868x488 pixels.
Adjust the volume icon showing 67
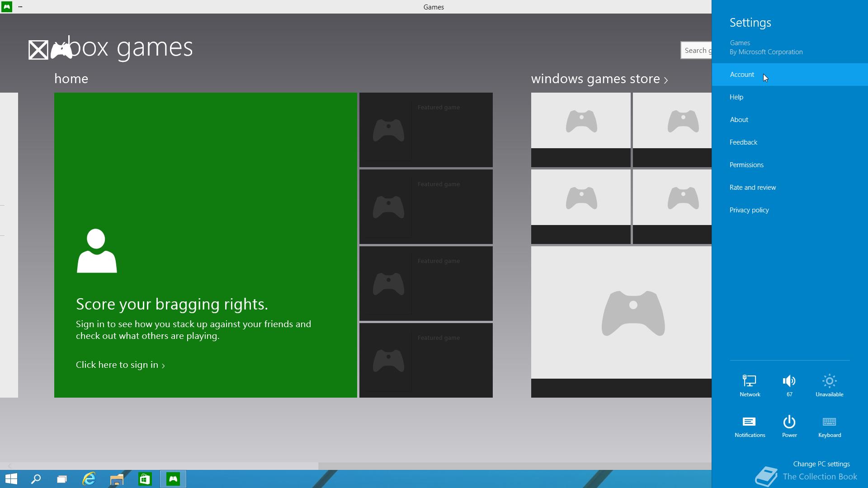(x=789, y=385)
